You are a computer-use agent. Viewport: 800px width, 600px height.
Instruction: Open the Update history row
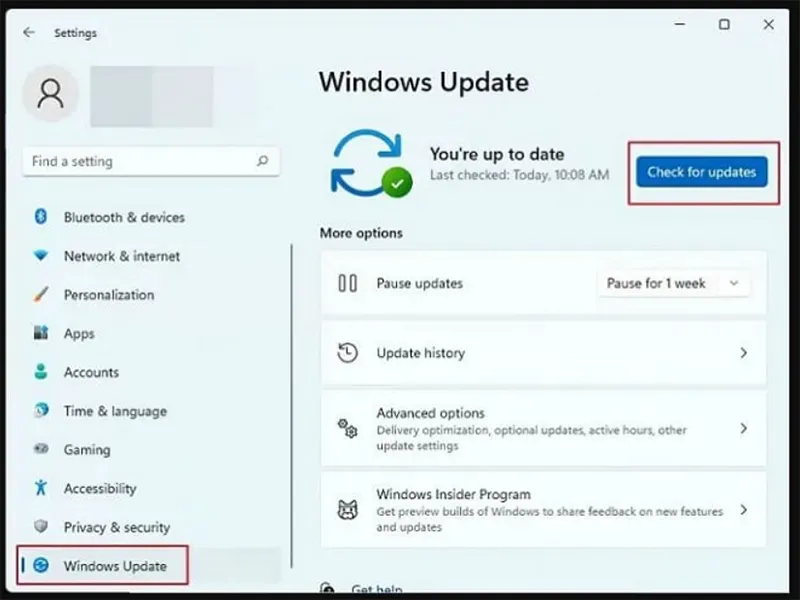(x=543, y=353)
